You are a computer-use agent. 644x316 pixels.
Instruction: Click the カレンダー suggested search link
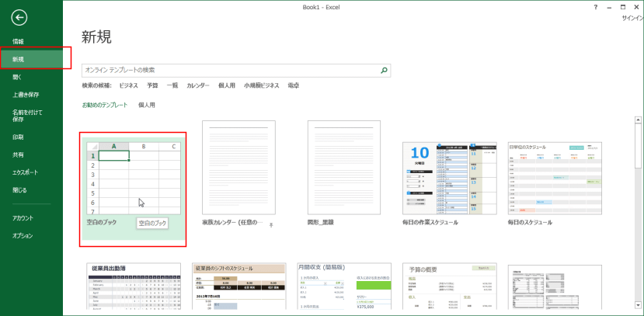click(x=198, y=85)
